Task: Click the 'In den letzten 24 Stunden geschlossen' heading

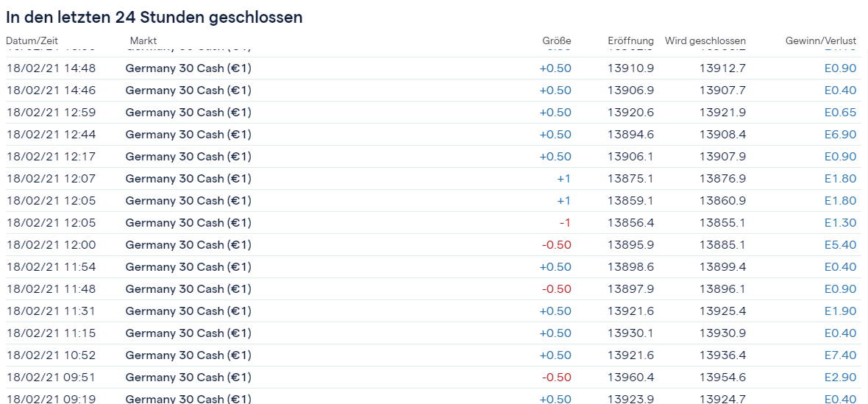Action: 154,17
